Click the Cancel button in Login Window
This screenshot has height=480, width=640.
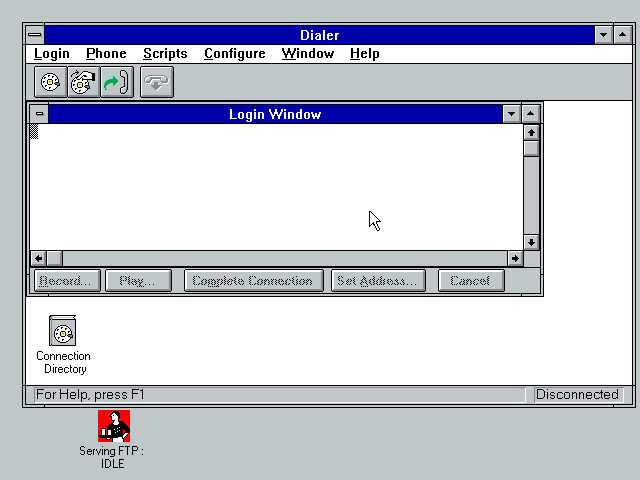471,280
